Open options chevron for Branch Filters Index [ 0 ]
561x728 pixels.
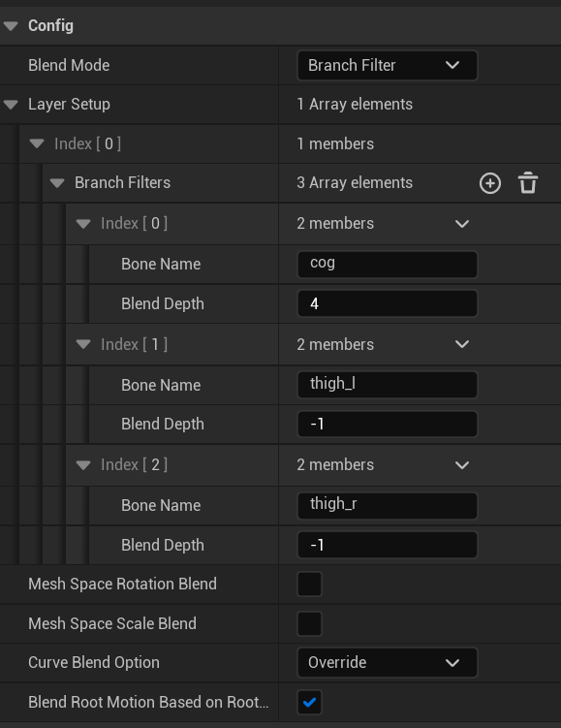click(462, 224)
